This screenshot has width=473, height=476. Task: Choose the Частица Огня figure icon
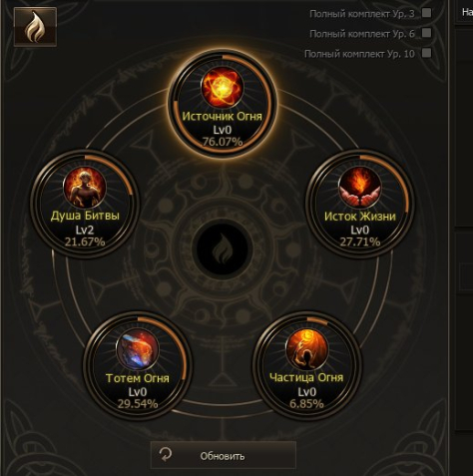pyautogui.click(x=306, y=349)
